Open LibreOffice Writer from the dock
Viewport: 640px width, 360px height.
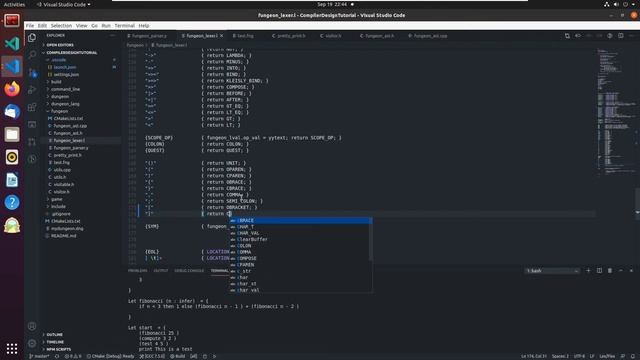(12, 180)
